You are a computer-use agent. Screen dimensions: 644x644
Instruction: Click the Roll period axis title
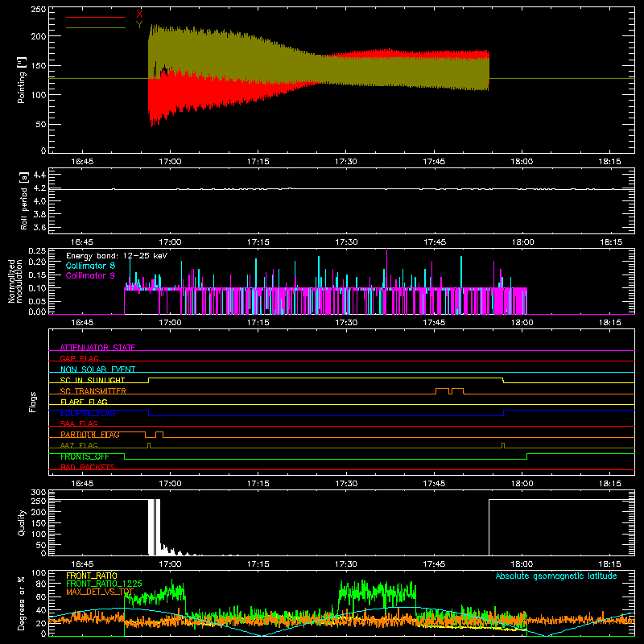click(24, 200)
